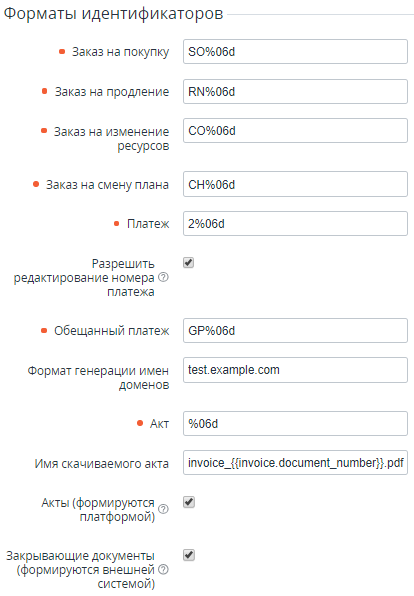Open help icon for payment number editing
414x596 pixels.
pos(163,277)
